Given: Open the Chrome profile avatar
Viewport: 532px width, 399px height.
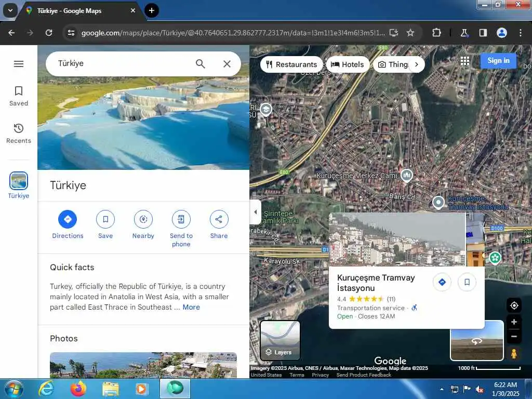Looking at the screenshot, I should [501, 33].
